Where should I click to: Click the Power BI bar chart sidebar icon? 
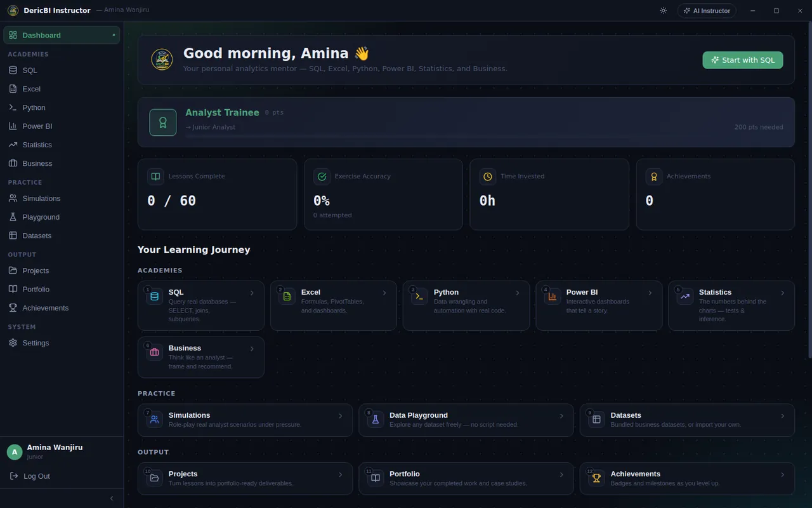click(13, 126)
